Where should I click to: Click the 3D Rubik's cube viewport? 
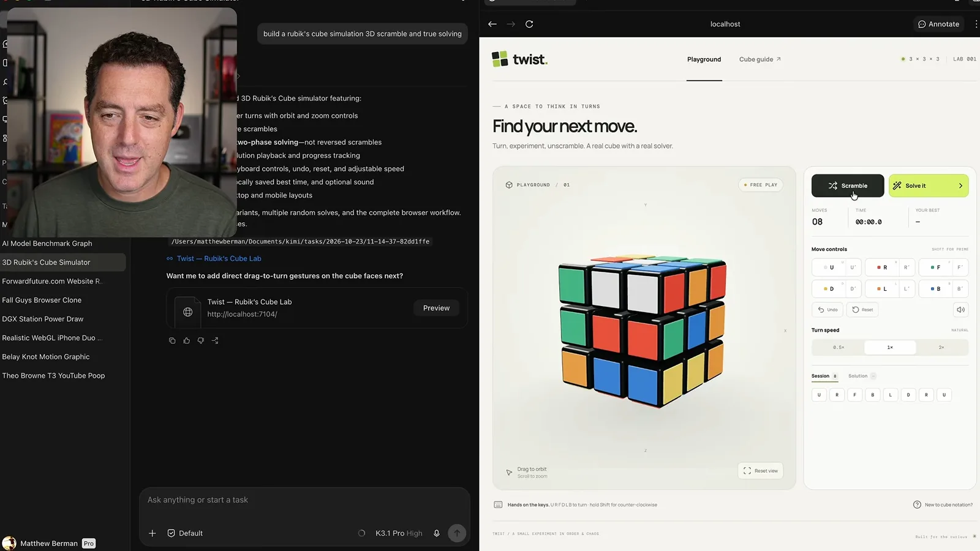644,328
